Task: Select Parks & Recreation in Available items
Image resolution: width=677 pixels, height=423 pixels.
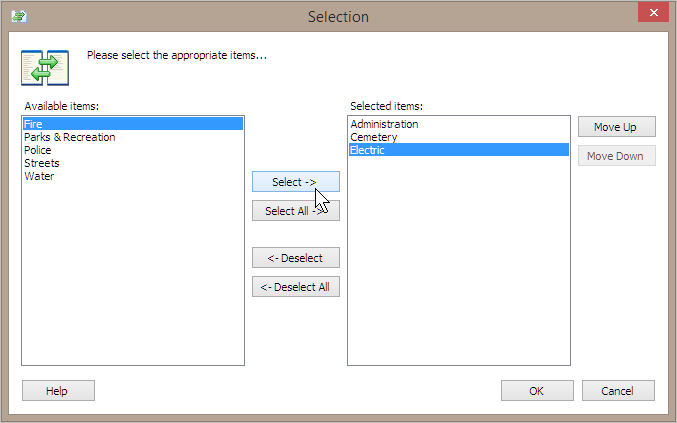Action: pyautogui.click(x=133, y=137)
